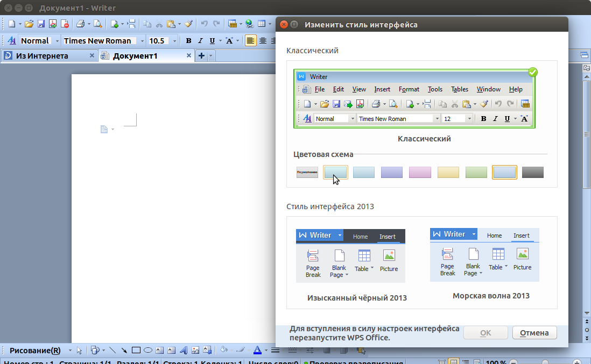
Task: Select the Rectangle drawing tool
Action: pyautogui.click(x=136, y=351)
